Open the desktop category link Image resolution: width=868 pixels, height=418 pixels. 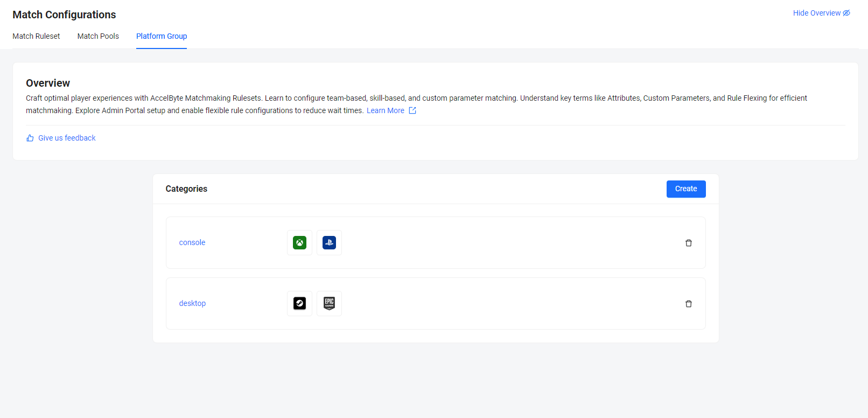(x=192, y=303)
